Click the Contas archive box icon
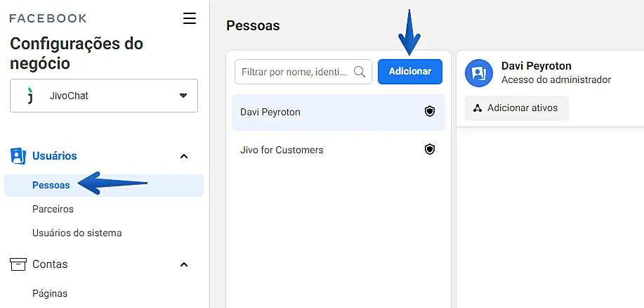Screen dimensions: 644x308 pos(18,264)
